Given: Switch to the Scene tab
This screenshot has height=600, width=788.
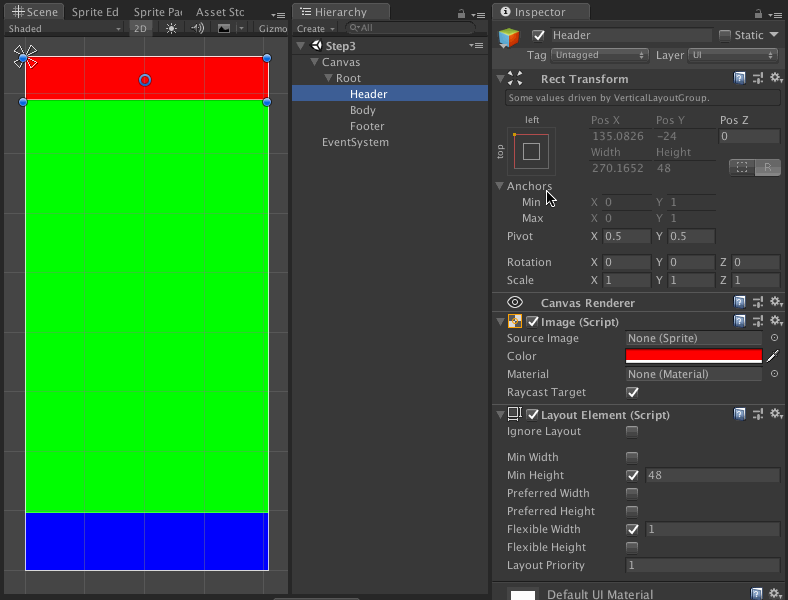Looking at the screenshot, I should pyautogui.click(x=34, y=12).
